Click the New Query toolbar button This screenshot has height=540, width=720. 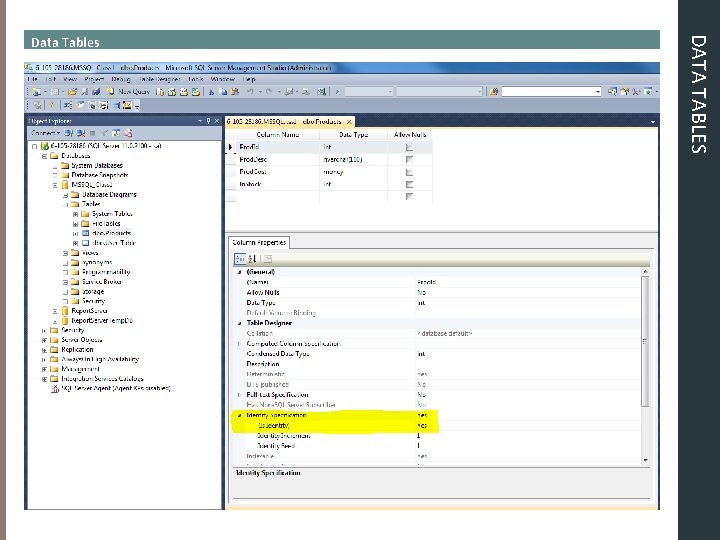coord(128,91)
